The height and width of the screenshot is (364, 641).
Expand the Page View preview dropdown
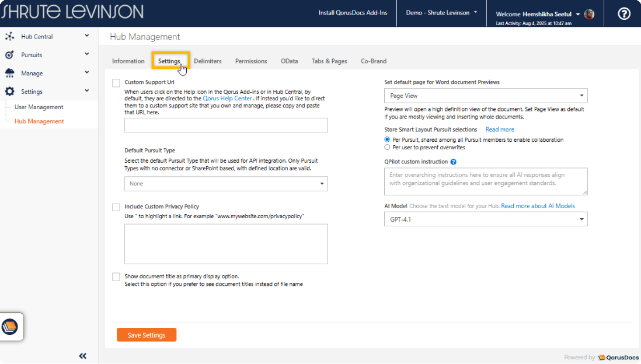click(x=486, y=96)
